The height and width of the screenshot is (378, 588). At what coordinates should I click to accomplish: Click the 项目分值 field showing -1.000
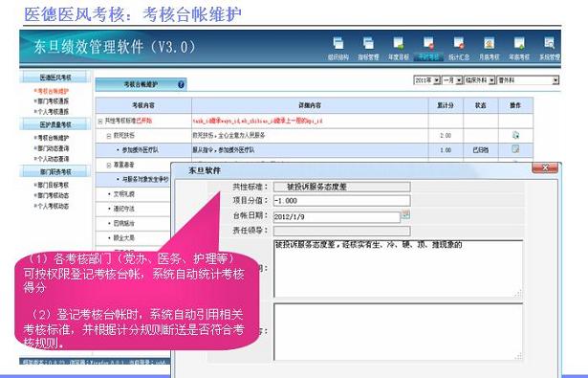click(x=341, y=200)
